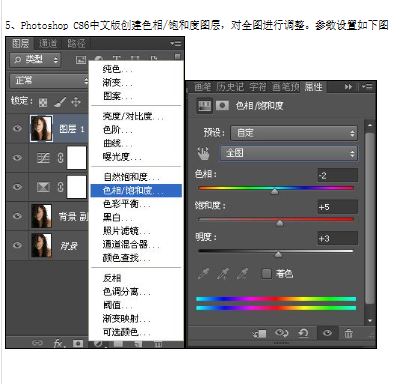The height and width of the screenshot is (384, 419).
Task: Click the clip to layer icon
Action: [x=260, y=333]
